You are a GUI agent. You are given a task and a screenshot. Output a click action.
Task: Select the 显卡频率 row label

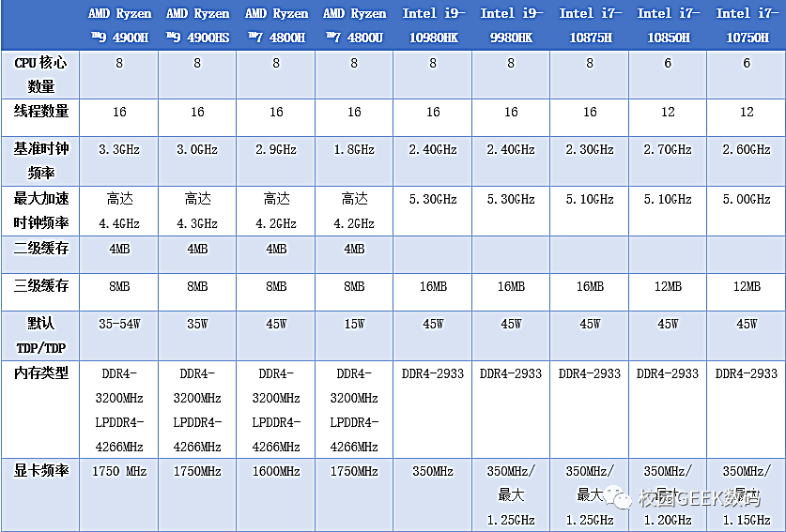[x=40, y=494]
